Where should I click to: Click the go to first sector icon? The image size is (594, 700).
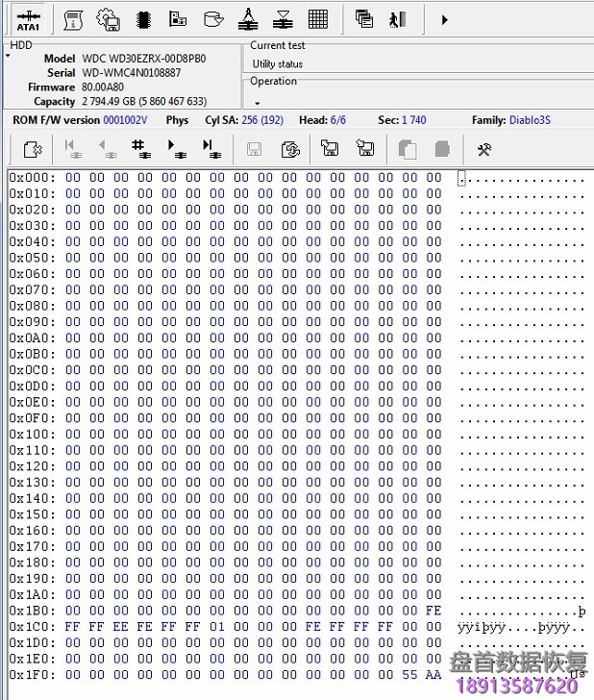(x=73, y=149)
